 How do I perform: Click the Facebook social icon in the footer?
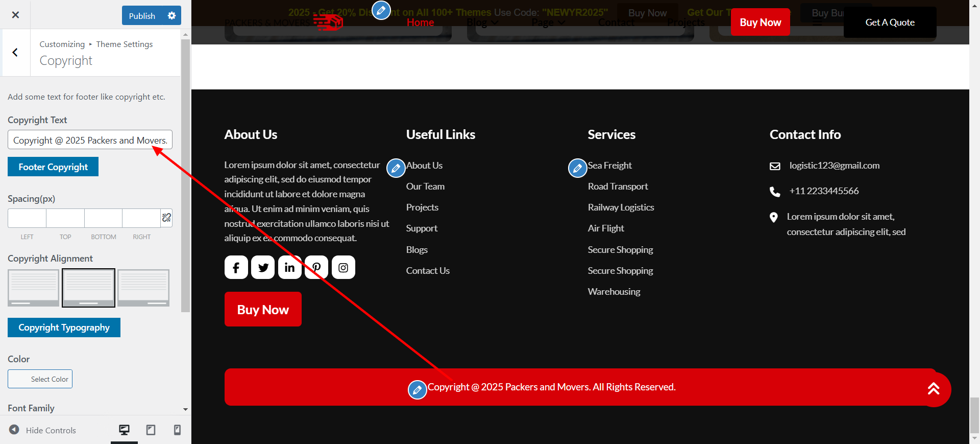click(236, 267)
